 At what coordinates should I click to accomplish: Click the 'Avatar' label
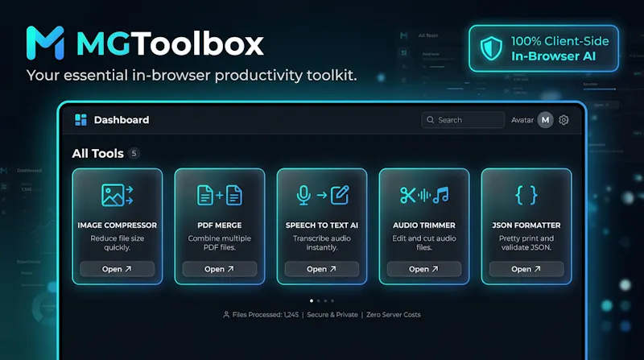pos(522,119)
